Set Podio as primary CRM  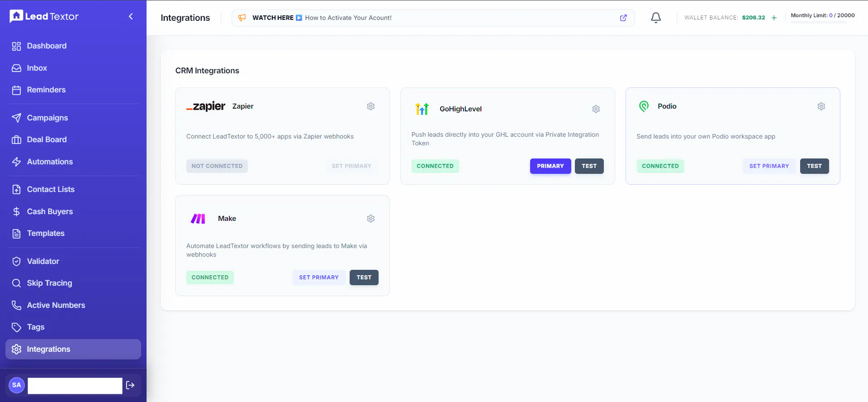(769, 166)
